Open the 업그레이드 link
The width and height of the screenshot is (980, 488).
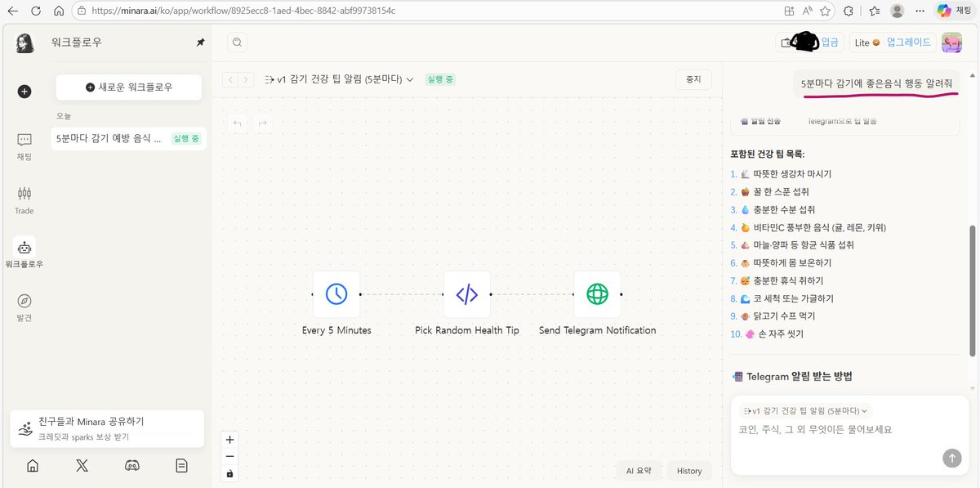(908, 43)
